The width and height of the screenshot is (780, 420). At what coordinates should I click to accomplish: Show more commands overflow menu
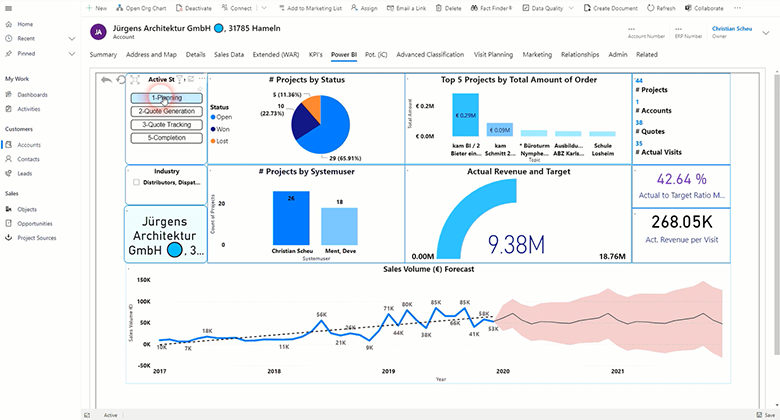click(x=737, y=8)
